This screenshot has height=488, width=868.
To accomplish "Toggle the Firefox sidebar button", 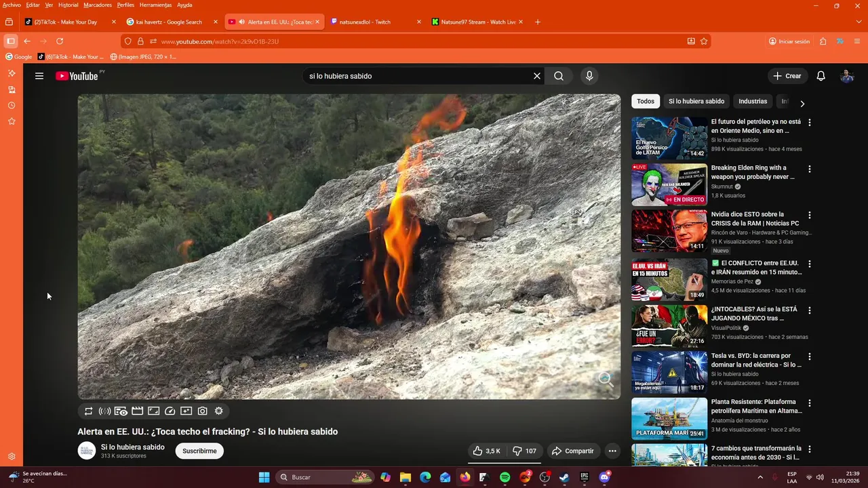I will tap(10, 41).
